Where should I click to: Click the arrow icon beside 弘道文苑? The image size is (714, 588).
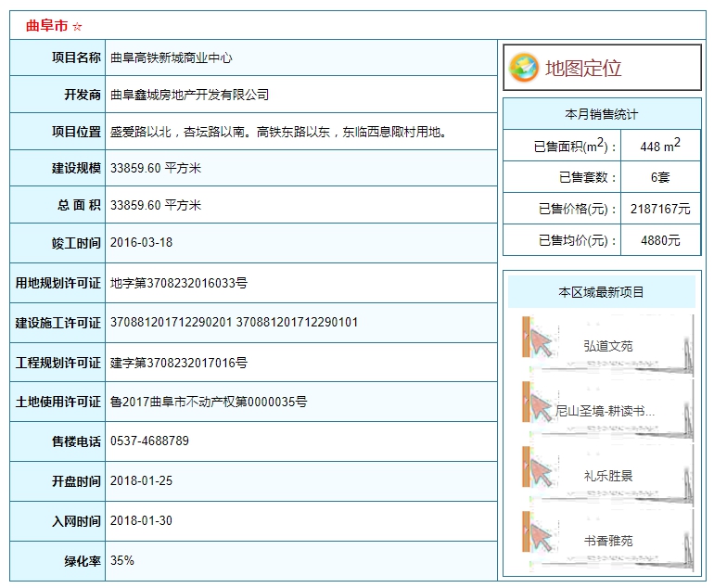pos(541,343)
